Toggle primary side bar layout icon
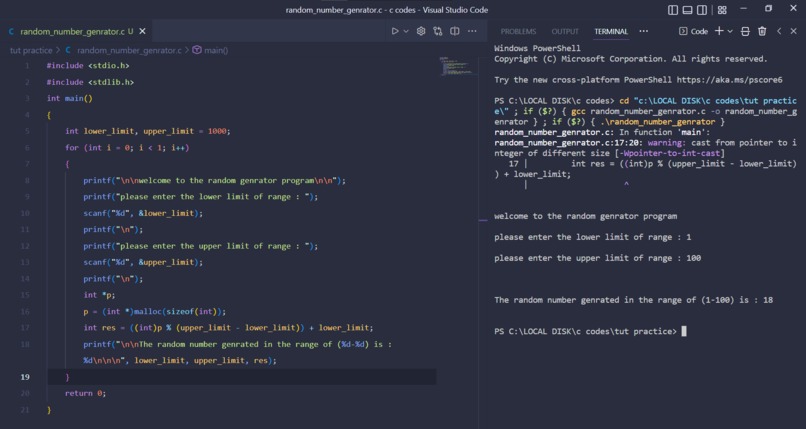This screenshot has height=429, width=806. (x=673, y=10)
